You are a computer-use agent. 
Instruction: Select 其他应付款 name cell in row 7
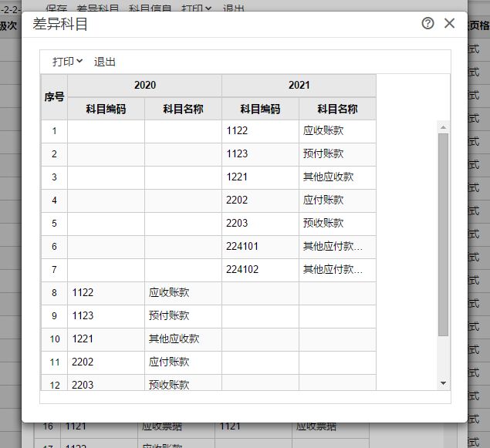coord(337,270)
